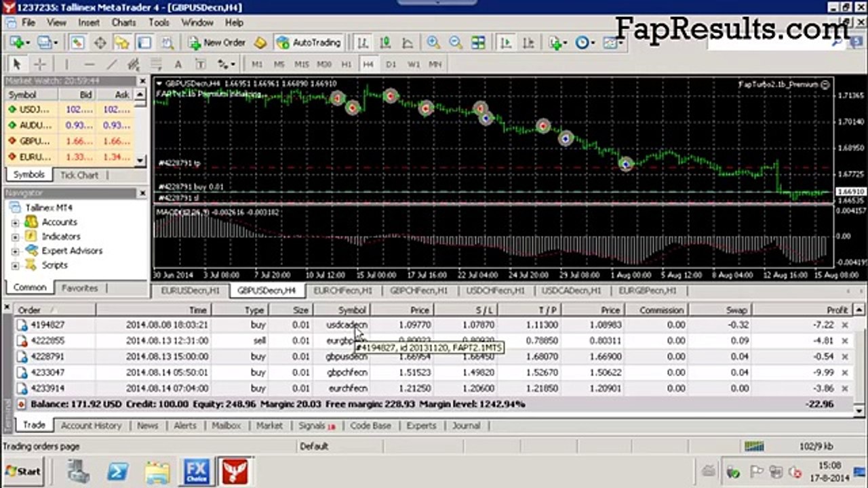The width and height of the screenshot is (868, 488).
Task: Open the Arrows objects dropdown
Action: point(226,64)
